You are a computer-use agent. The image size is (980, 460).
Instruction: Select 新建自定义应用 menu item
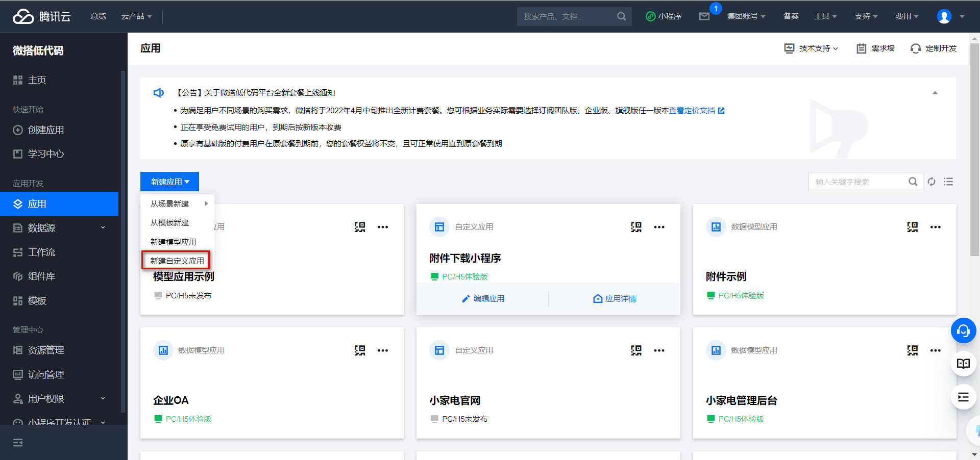(x=177, y=261)
